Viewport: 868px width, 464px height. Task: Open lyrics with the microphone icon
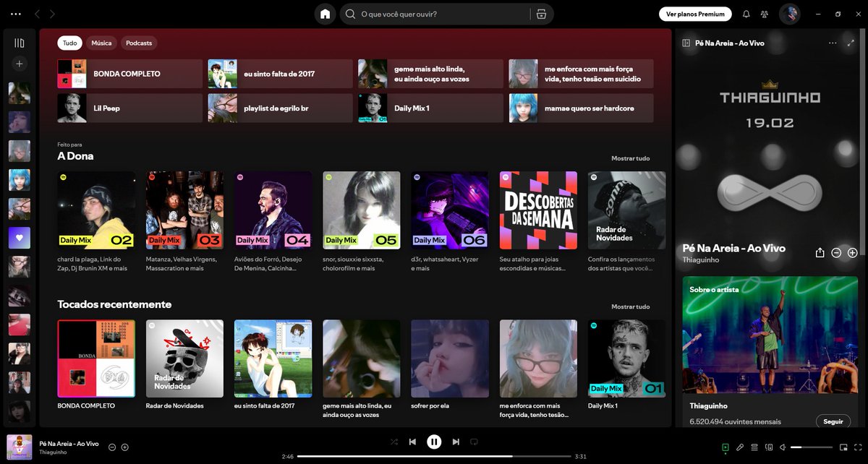coord(740,447)
